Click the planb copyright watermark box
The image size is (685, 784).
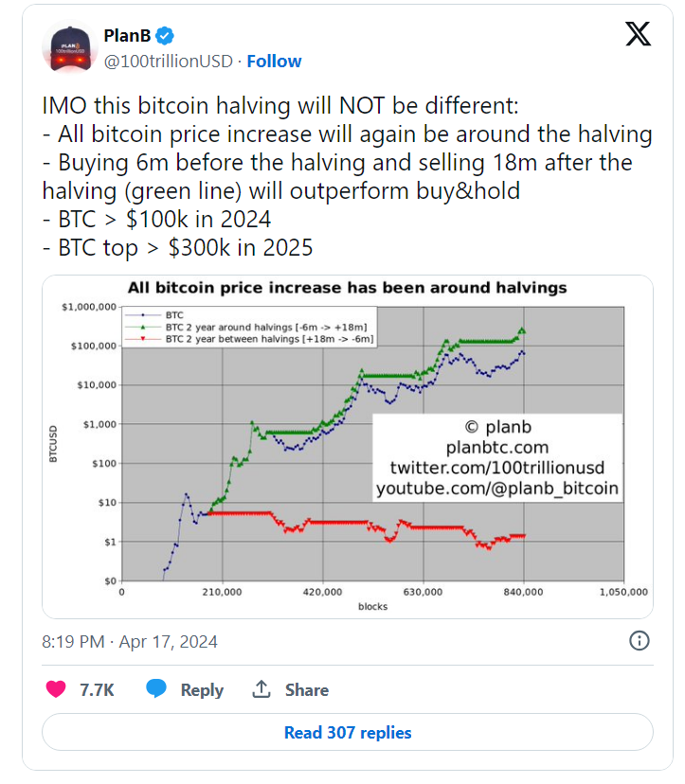pos(497,457)
